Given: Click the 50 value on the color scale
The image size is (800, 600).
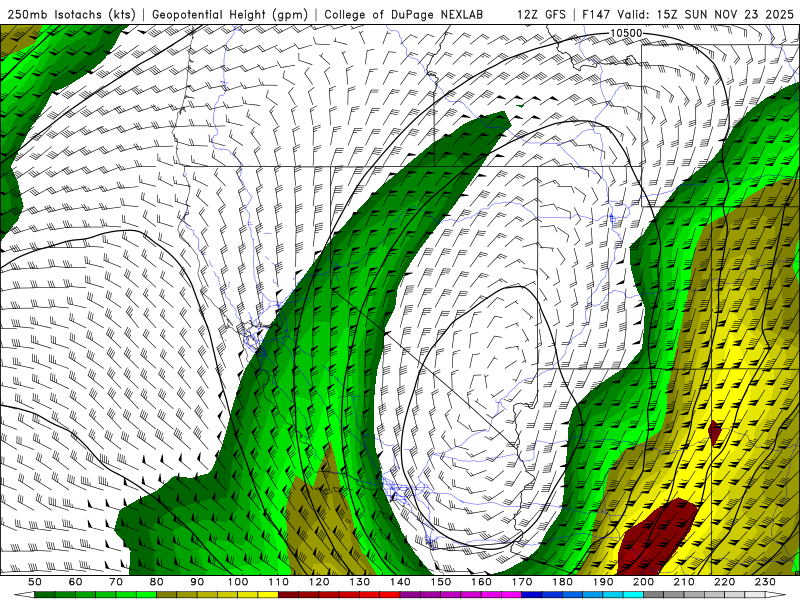Looking at the screenshot, I should coord(35,582).
